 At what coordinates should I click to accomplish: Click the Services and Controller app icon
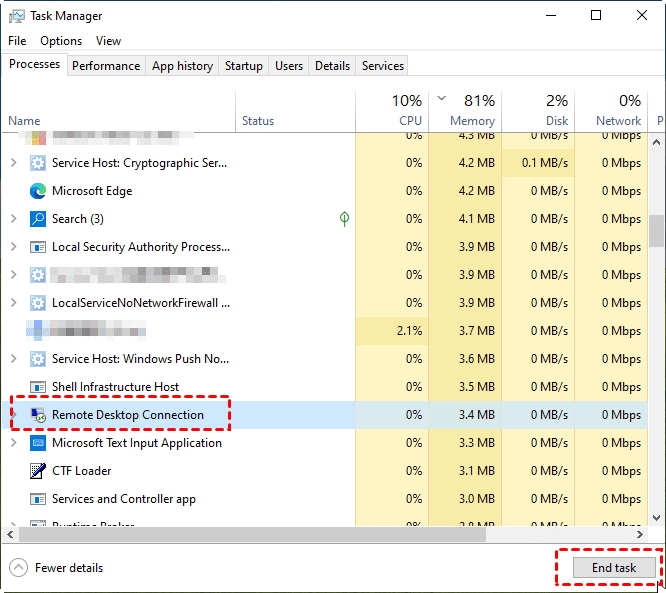click(38, 499)
